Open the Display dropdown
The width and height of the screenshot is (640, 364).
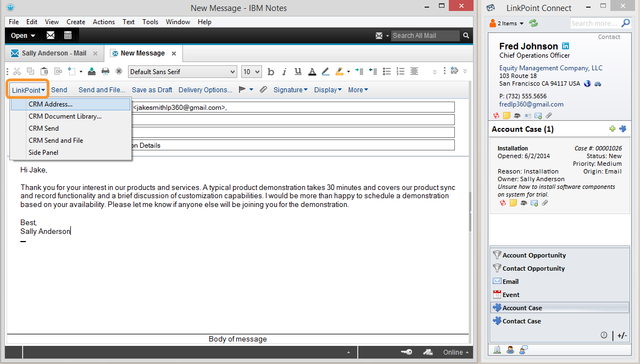(328, 90)
